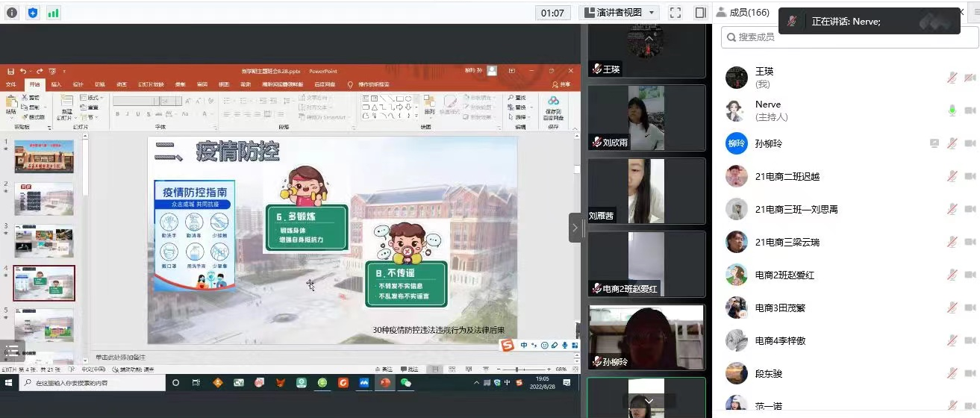Click the 剪切 cut scissors icon
The width and height of the screenshot is (980, 418).
[x=25, y=98]
